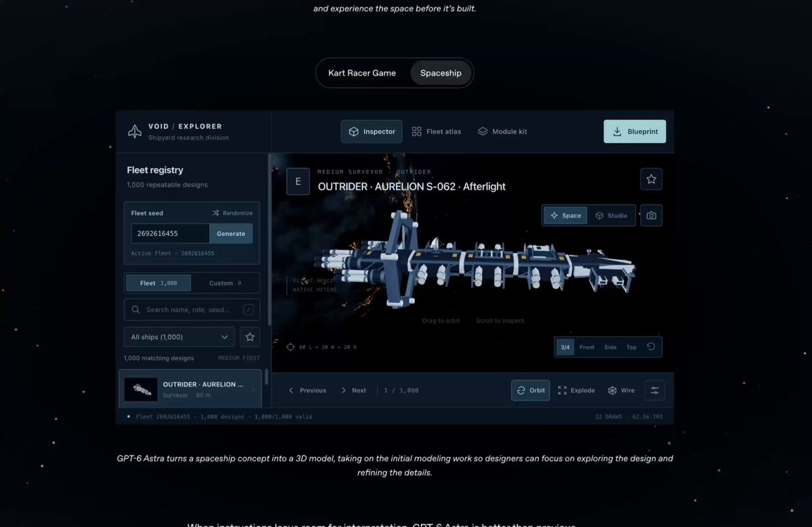Viewport: 812px width, 527px height.
Task: Click the Void Explorer spaceship logo icon
Action: point(135,131)
